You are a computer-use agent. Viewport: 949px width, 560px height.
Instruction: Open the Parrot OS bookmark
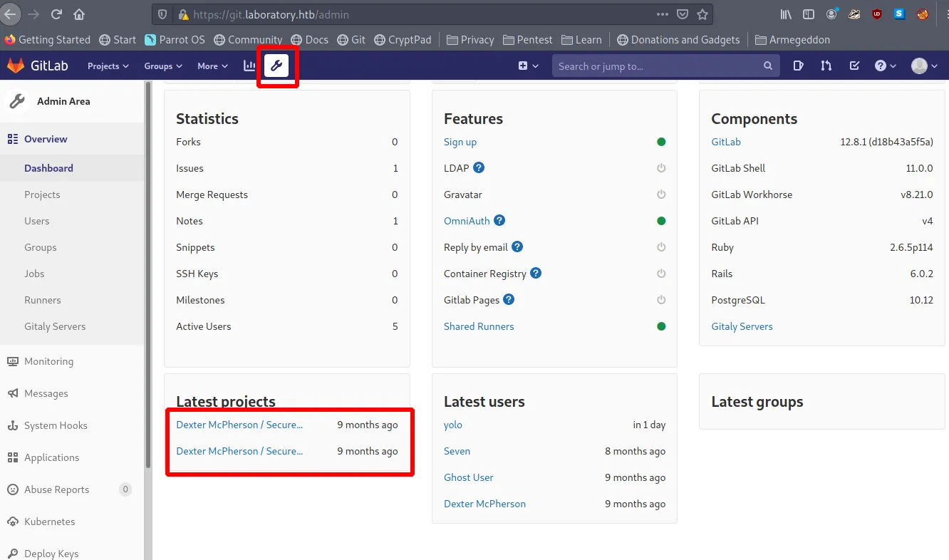(175, 40)
